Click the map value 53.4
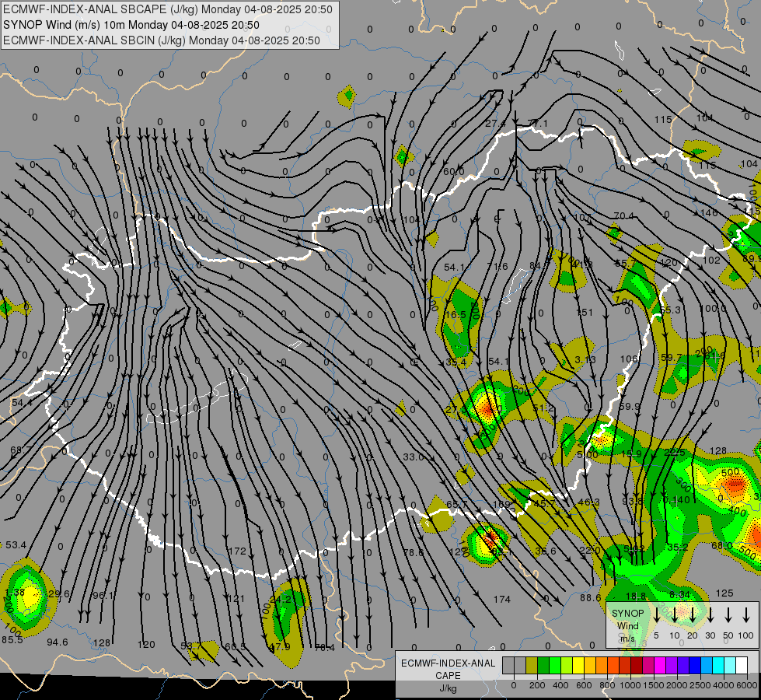 [16, 545]
